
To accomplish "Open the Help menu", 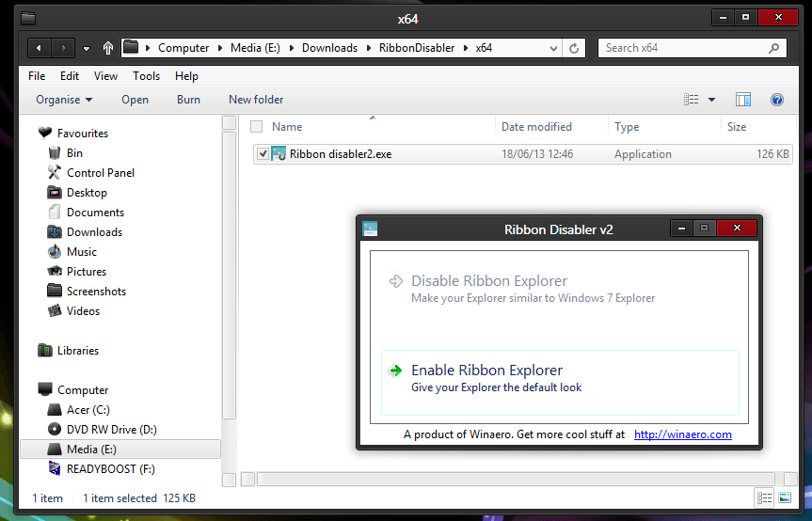I will [186, 76].
